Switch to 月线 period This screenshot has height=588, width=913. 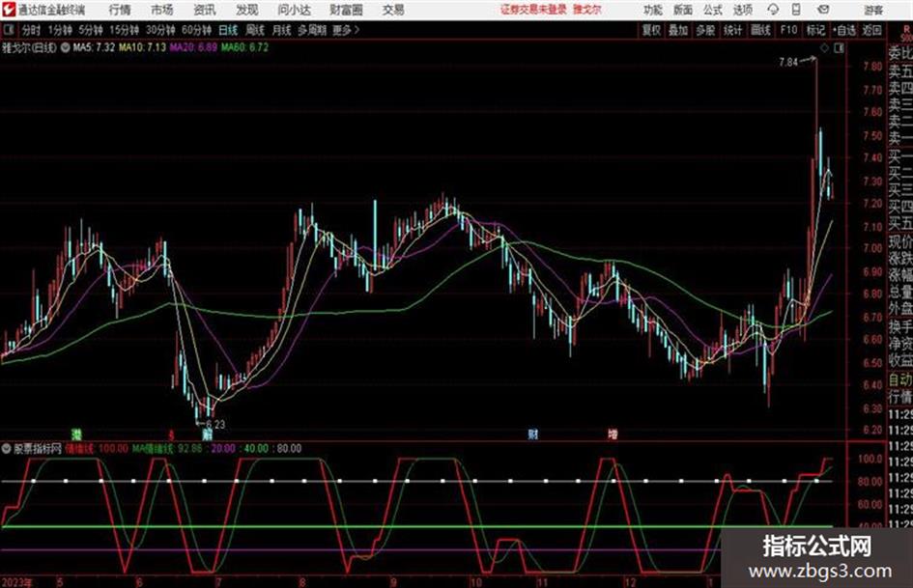pyautogui.click(x=281, y=30)
